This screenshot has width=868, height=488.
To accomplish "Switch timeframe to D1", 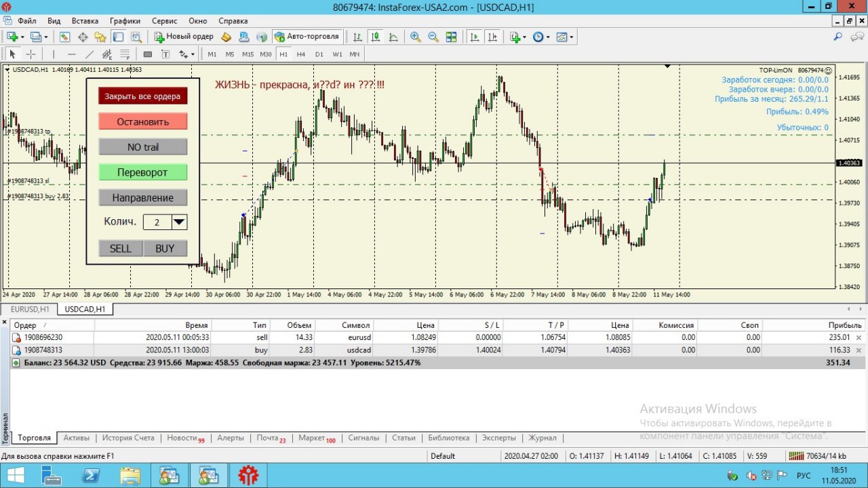I will 319,54.
